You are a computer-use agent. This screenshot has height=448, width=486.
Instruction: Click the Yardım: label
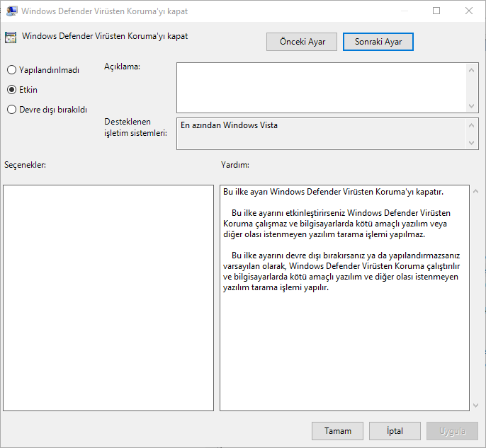235,165
